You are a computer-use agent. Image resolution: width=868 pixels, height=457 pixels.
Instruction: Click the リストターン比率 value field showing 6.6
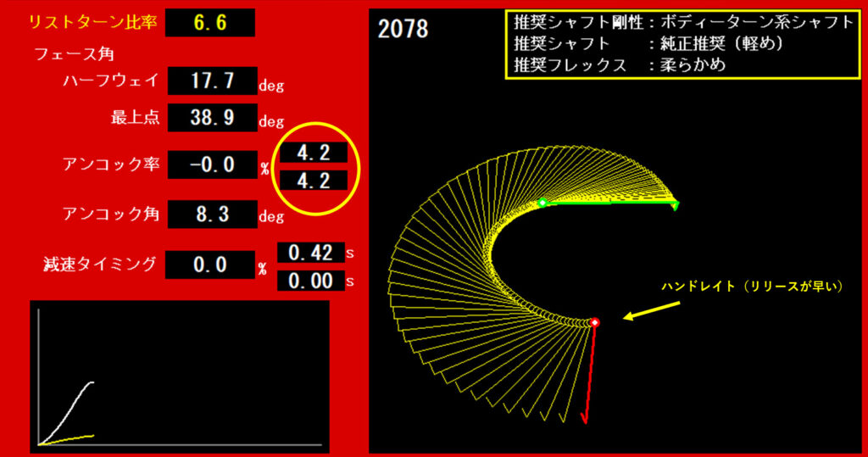209,23
